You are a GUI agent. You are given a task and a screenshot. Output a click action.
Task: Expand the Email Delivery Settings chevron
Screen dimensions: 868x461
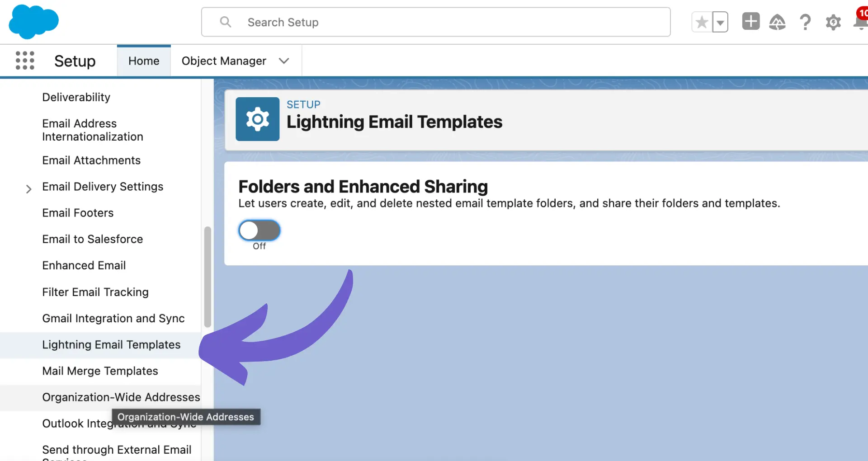(x=28, y=188)
